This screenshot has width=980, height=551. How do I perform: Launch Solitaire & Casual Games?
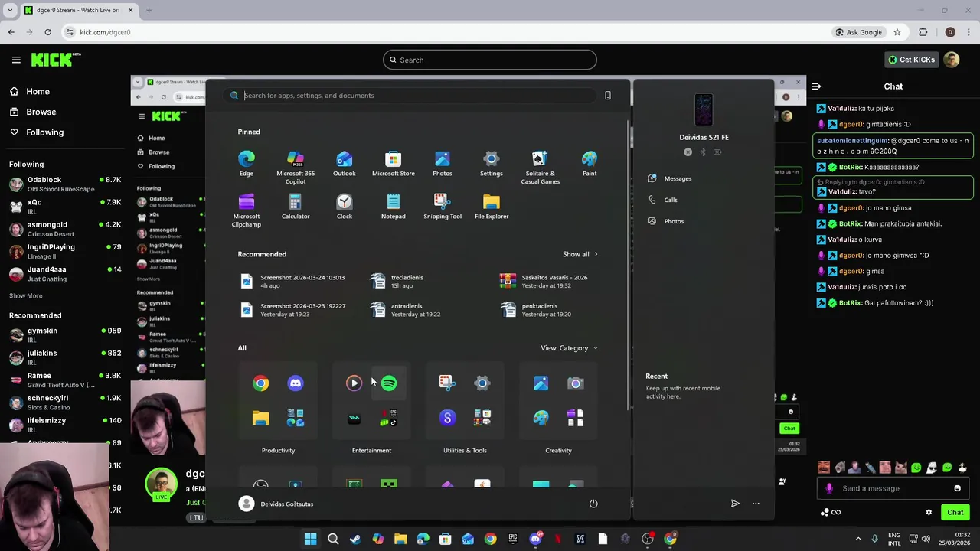pos(541,167)
